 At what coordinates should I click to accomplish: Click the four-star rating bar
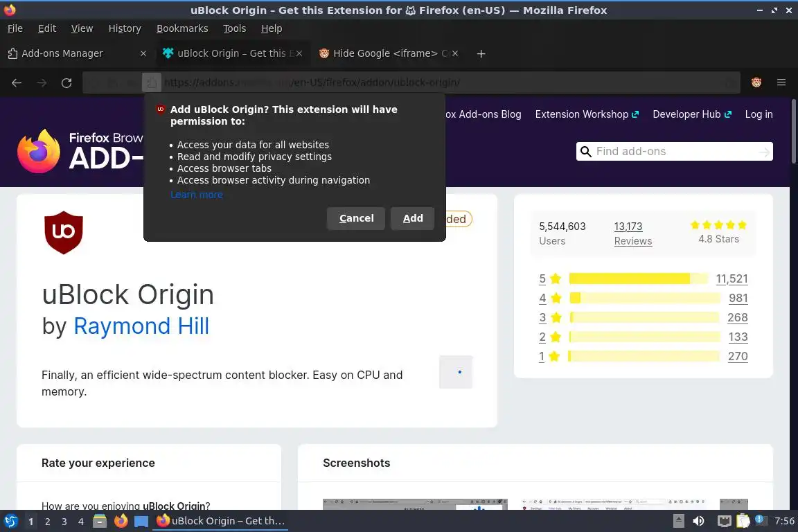pyautogui.click(x=644, y=299)
